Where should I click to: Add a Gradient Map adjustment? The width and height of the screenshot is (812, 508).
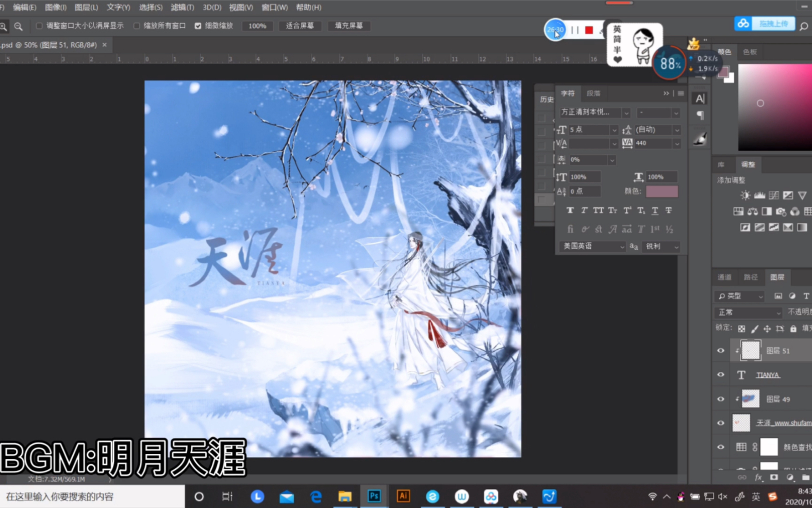click(x=802, y=227)
